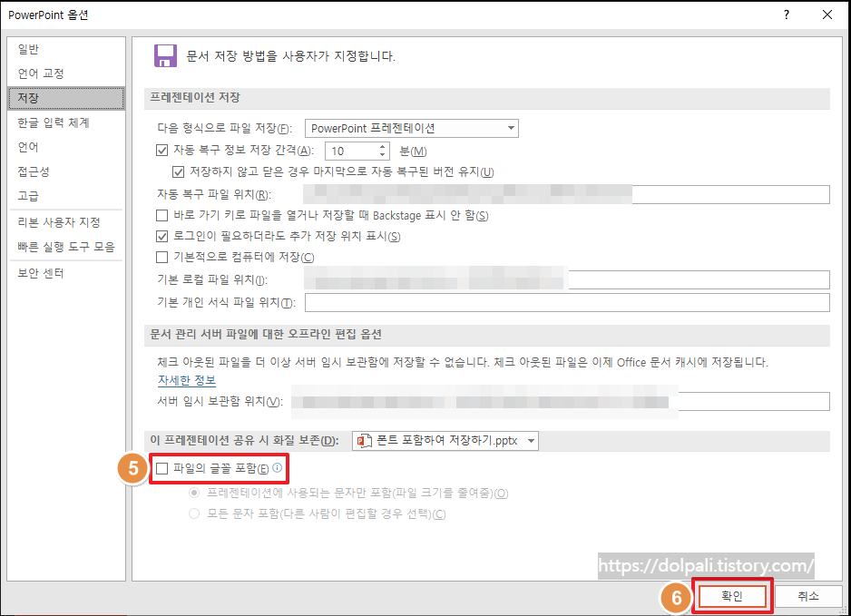This screenshot has height=616, width=851.
Task: Click the 서버 임시 보관함 위치 field
Action: point(562,402)
